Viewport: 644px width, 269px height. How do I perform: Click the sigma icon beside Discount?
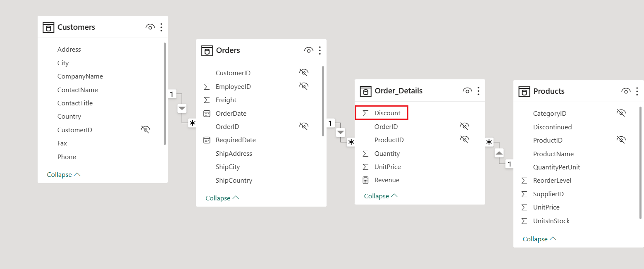[x=365, y=112]
